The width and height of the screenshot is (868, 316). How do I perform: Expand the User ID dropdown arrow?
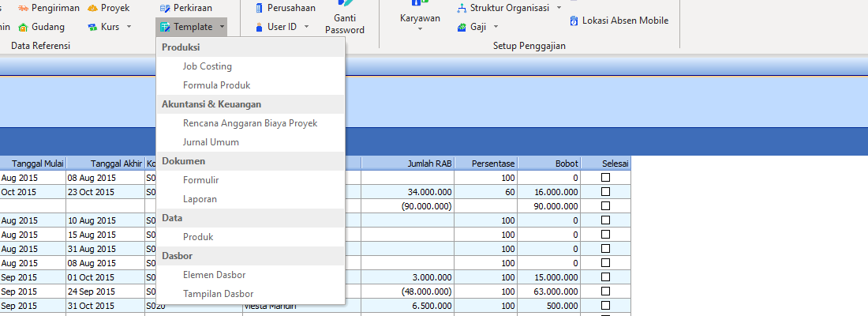tap(306, 27)
